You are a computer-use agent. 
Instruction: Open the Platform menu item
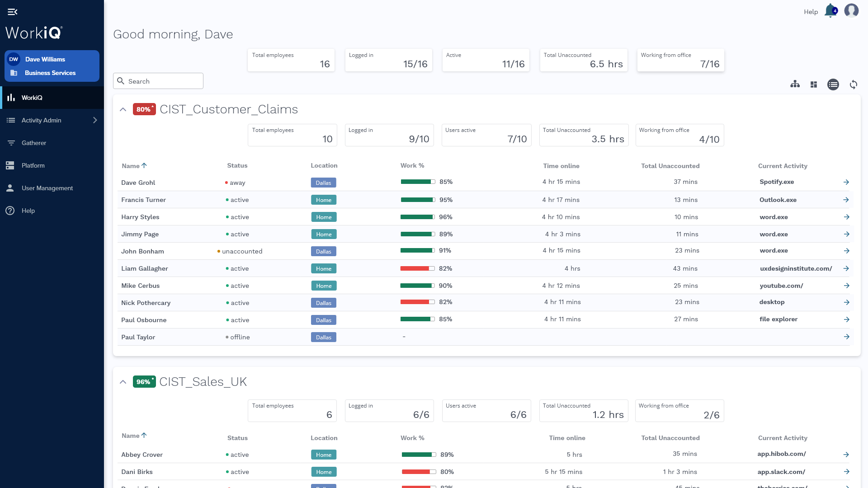pyautogui.click(x=34, y=165)
